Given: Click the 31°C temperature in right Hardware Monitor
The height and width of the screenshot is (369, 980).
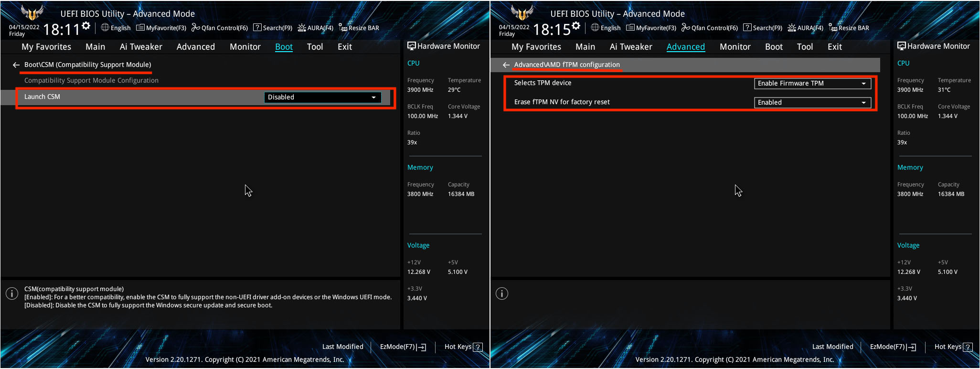Looking at the screenshot, I should (x=944, y=90).
